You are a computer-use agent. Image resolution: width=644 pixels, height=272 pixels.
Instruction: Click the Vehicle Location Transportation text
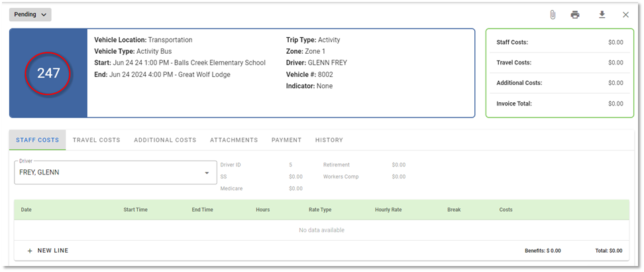coord(143,40)
